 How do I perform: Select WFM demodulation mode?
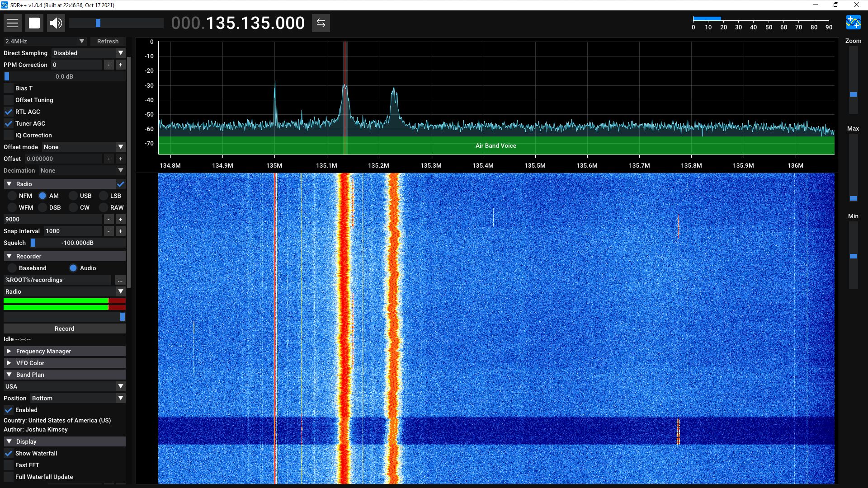coord(12,207)
